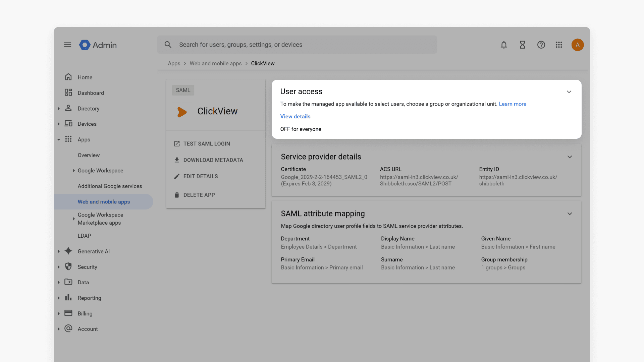Expand the Devices section arrow
This screenshot has width=644, height=362.
[59, 124]
